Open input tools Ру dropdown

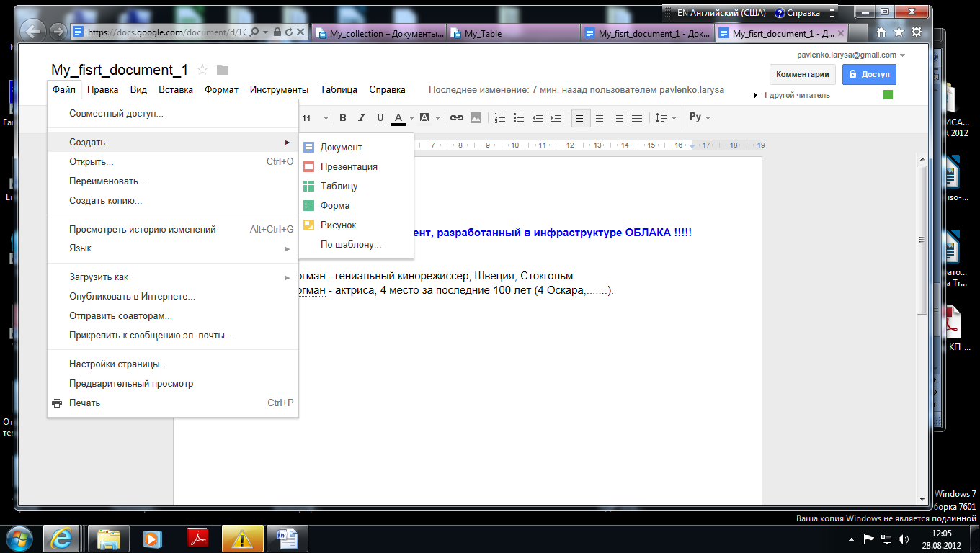click(699, 117)
